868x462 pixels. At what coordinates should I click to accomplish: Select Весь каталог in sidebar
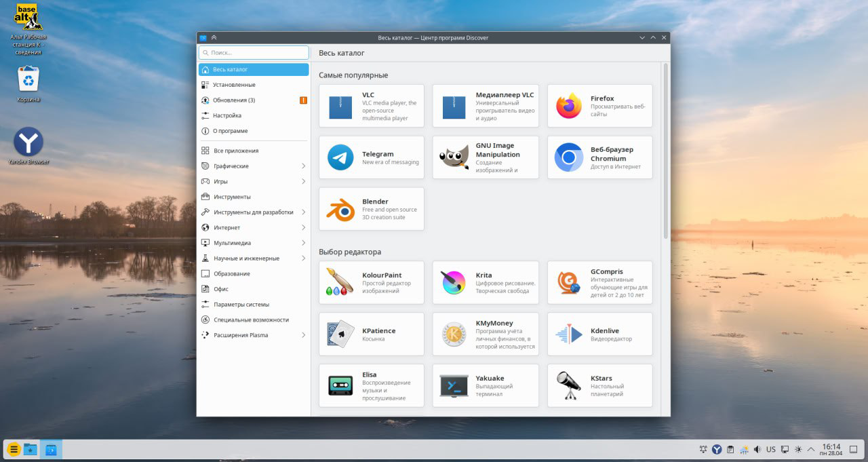pyautogui.click(x=254, y=69)
